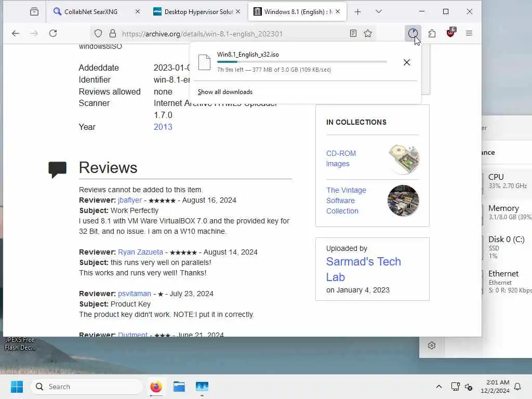Open Sarmad's Tech Lab uploader link
This screenshot has height=399, width=532.
(363, 270)
